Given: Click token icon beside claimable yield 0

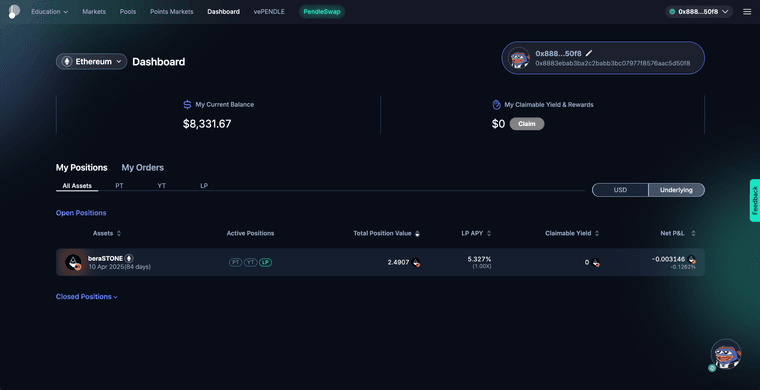Looking at the screenshot, I should click(595, 263).
